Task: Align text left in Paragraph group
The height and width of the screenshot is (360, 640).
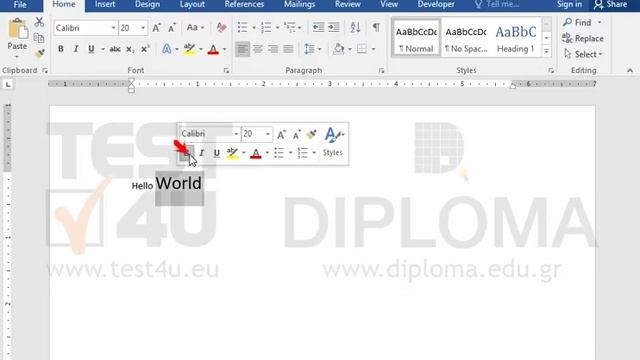Action: click(x=242, y=49)
